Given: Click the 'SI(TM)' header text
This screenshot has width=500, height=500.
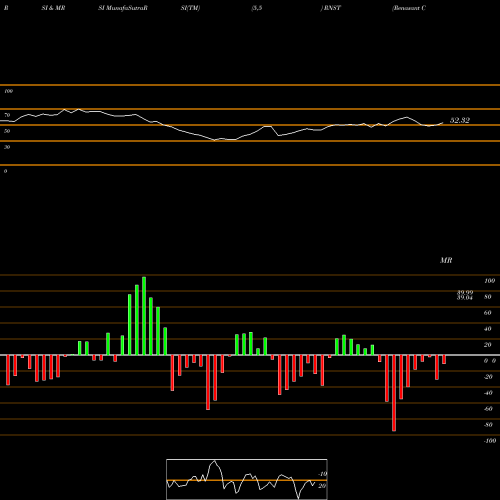Looking at the screenshot, I should point(190,8).
